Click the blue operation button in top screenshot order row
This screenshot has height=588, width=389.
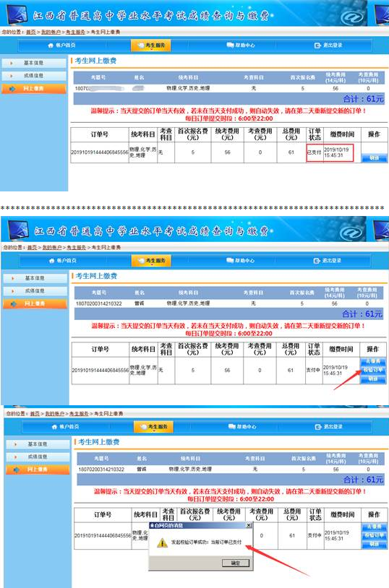click(x=374, y=158)
